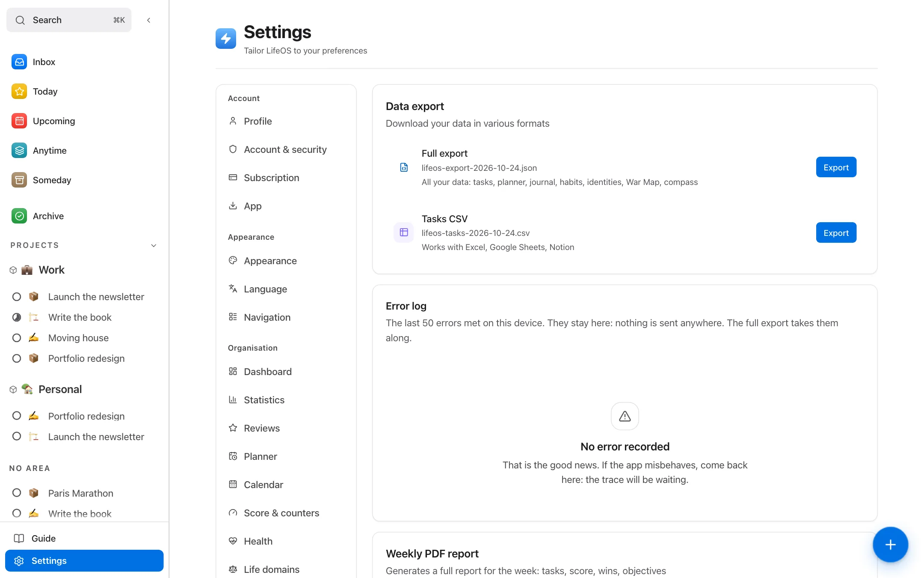
Task: Click the Someday box icon
Action: (19, 180)
